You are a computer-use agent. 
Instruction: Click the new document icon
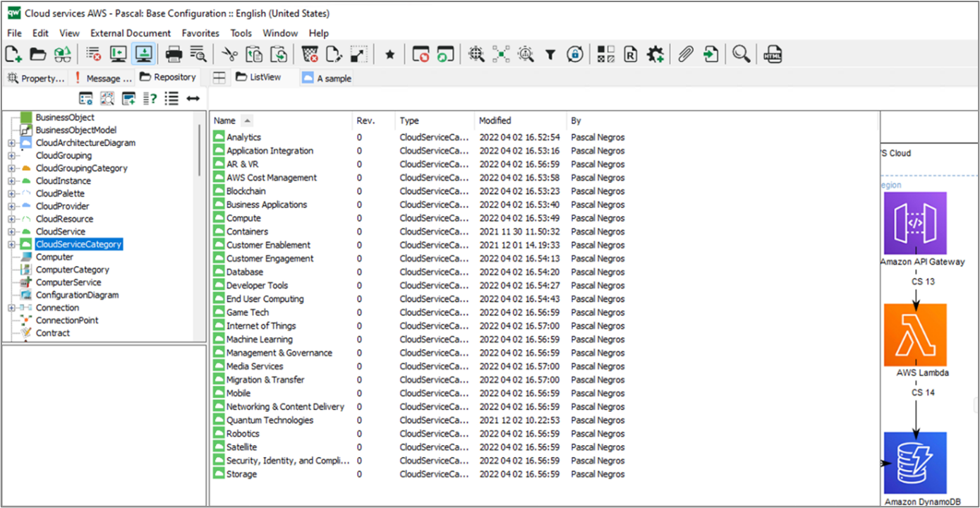click(x=13, y=54)
